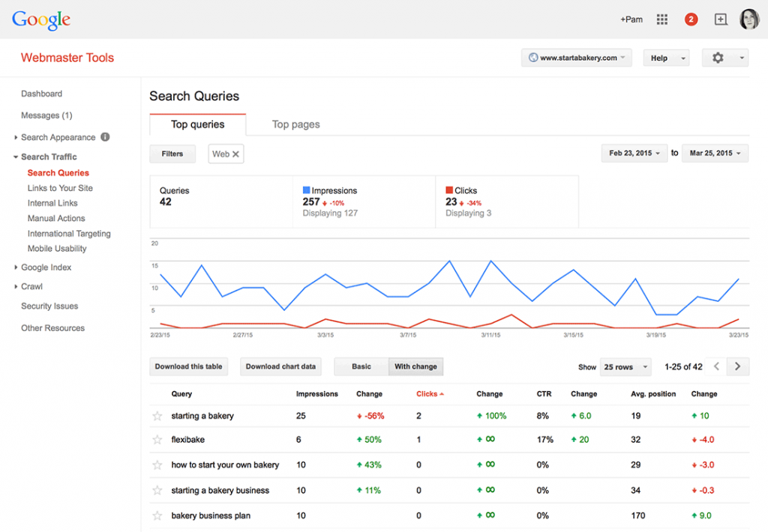Click the Webmaster Tools title link
The width and height of the screenshot is (768, 532).
click(x=67, y=58)
